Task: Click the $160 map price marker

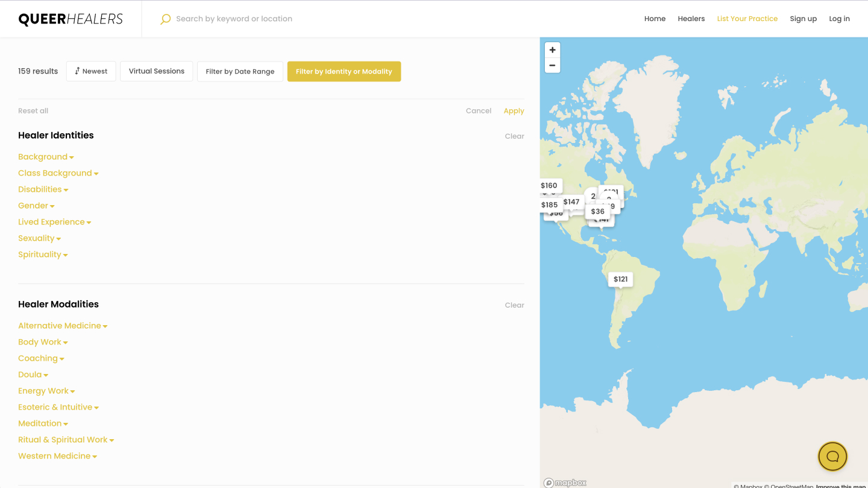Action: [x=549, y=186]
